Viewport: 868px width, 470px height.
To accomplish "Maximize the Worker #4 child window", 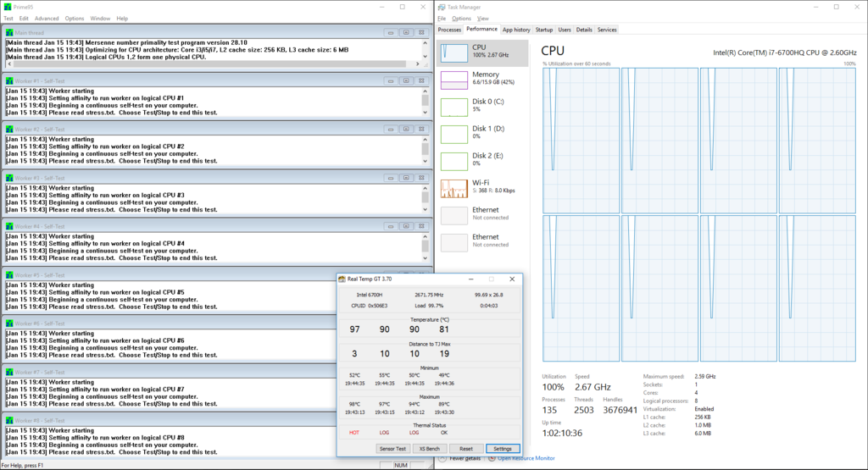I will 406,226.
